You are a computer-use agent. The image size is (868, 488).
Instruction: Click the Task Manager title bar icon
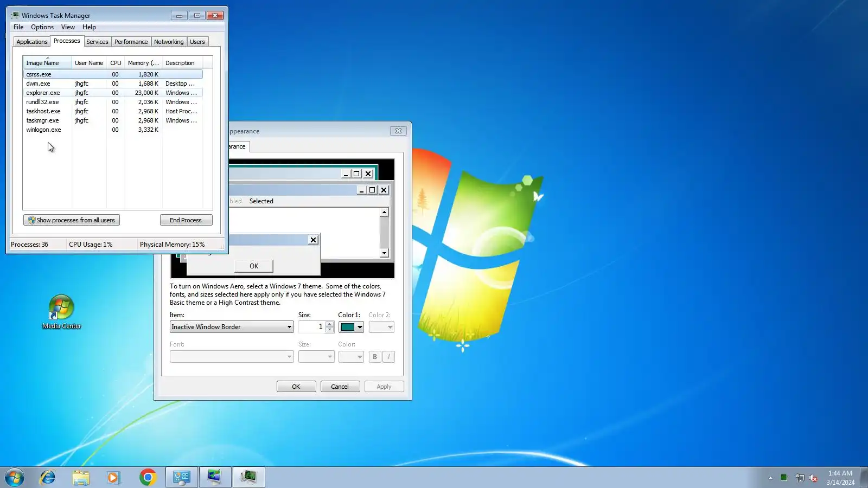tap(15, 15)
